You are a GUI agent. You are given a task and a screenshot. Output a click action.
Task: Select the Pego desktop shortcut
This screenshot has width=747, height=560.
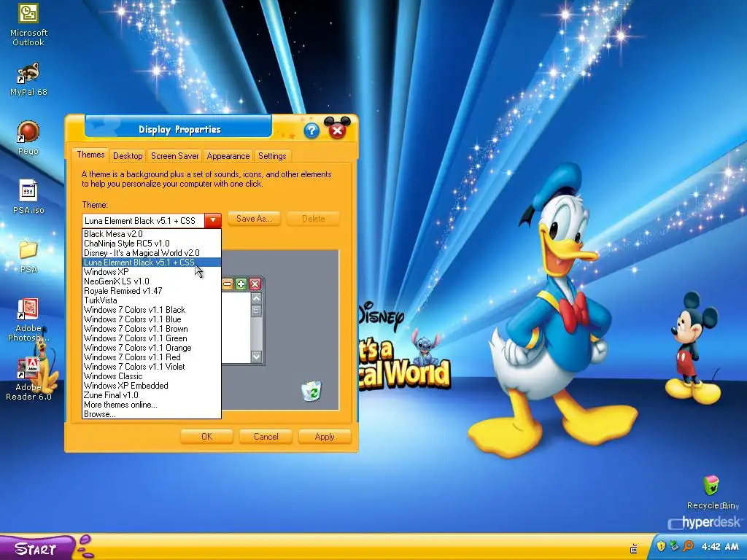28,138
